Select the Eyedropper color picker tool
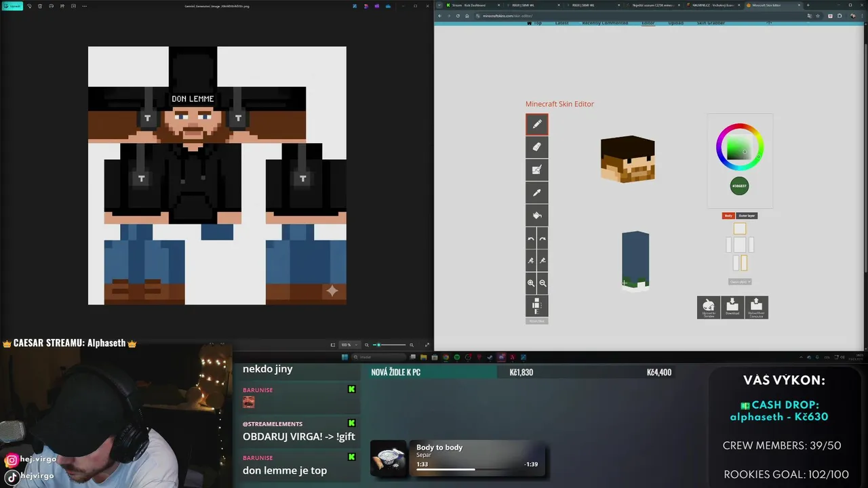This screenshot has width=868, height=488. (x=536, y=192)
